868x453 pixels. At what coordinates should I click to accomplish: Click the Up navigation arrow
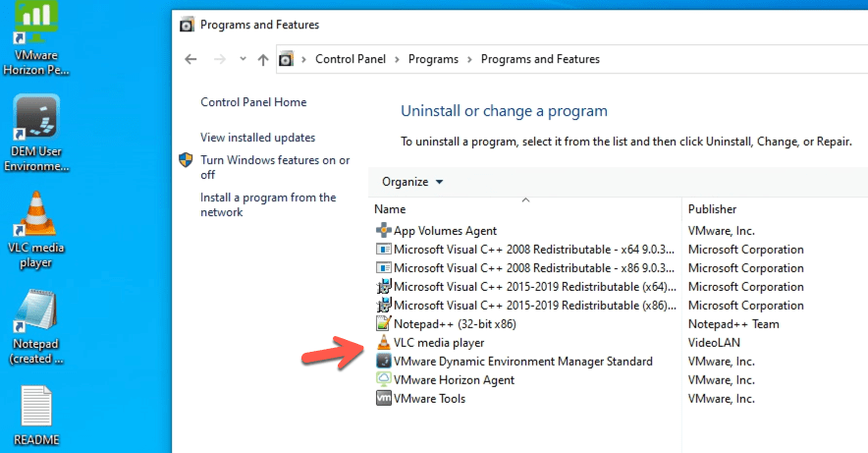(262, 59)
